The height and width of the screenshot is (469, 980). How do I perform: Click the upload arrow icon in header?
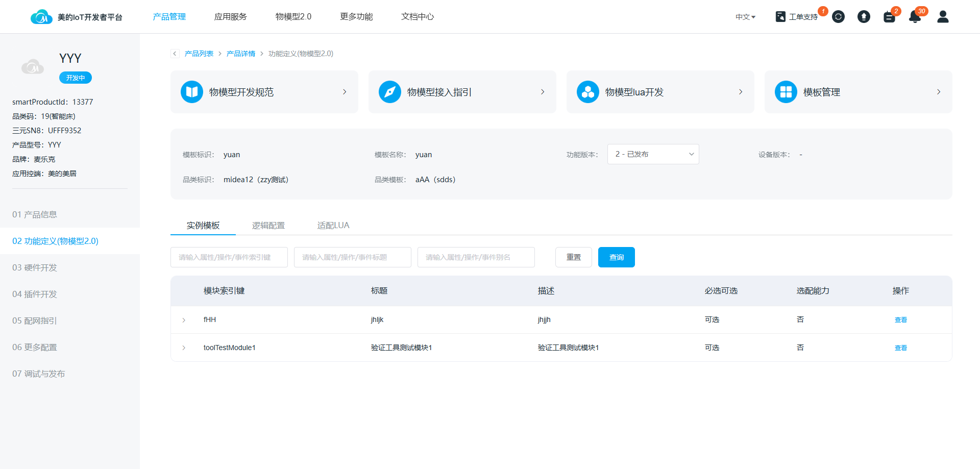click(x=864, y=17)
